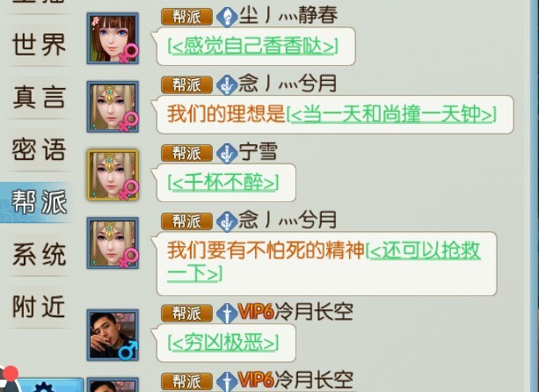Select the 密语 private chat tab
Image resolution: width=539 pixels, height=392 pixels.
(x=39, y=149)
